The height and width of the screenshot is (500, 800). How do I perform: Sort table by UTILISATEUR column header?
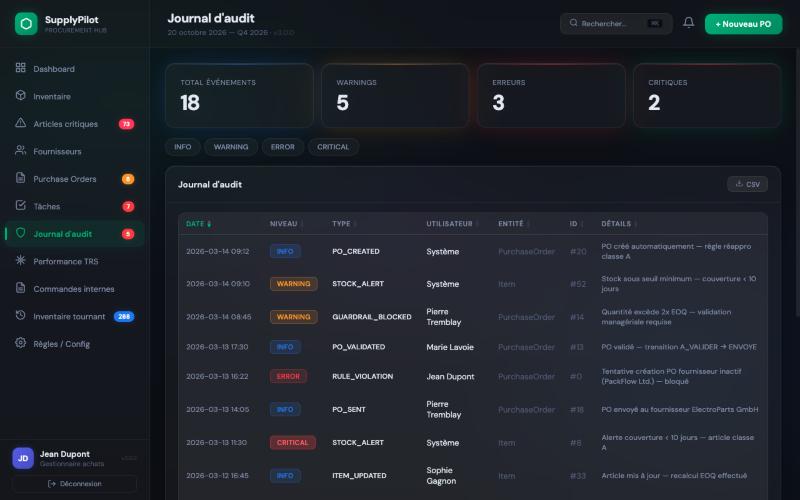tap(452, 224)
